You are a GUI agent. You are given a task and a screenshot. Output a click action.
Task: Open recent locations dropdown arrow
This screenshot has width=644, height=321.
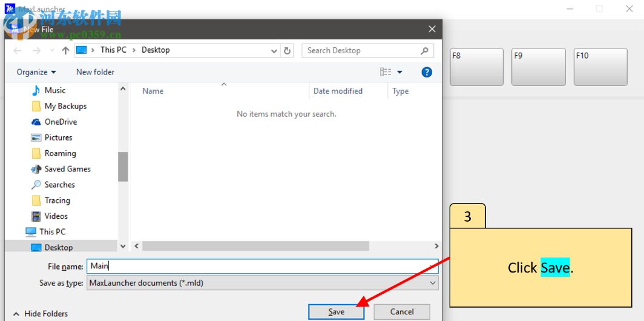52,50
